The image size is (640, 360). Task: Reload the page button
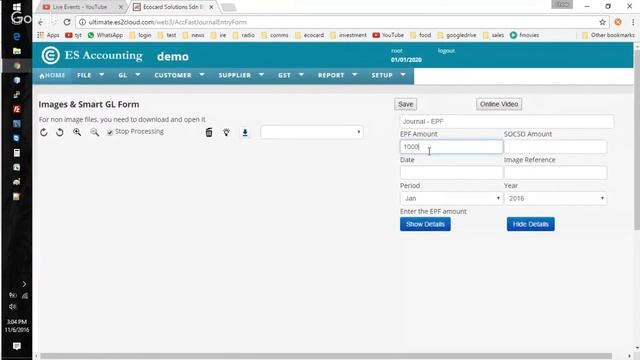click(67, 22)
